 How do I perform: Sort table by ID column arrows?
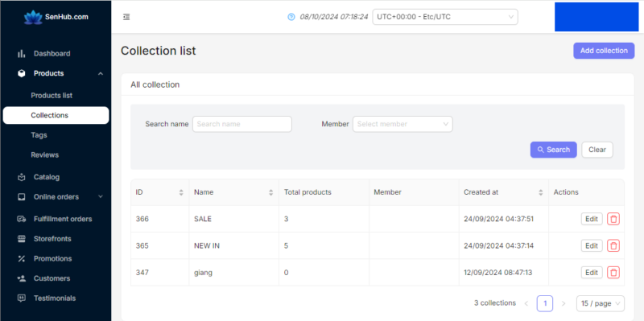pos(181,192)
